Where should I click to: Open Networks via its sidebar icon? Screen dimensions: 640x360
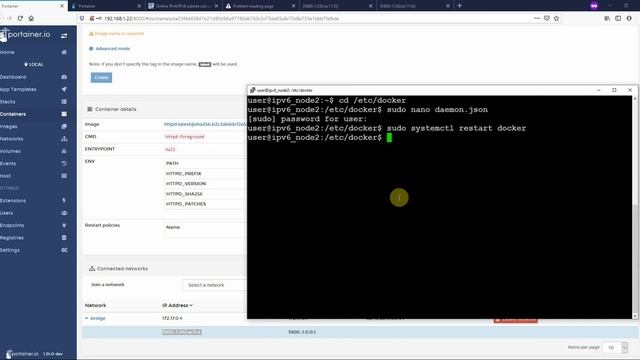point(64,139)
